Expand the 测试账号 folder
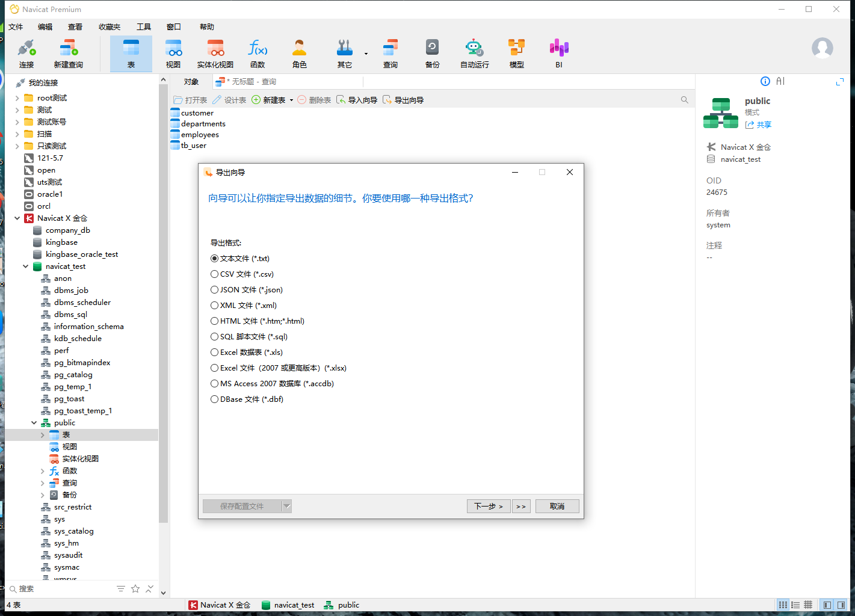 pyautogui.click(x=17, y=122)
